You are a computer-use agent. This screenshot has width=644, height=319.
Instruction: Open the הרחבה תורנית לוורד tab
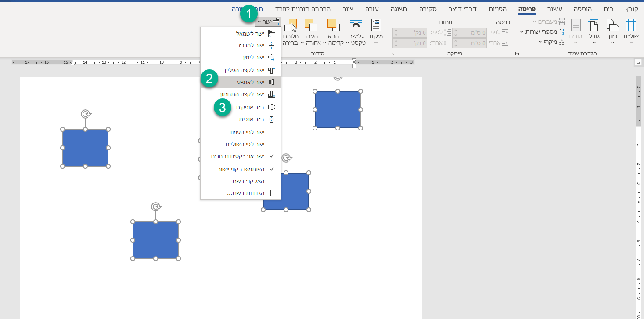[302, 9]
